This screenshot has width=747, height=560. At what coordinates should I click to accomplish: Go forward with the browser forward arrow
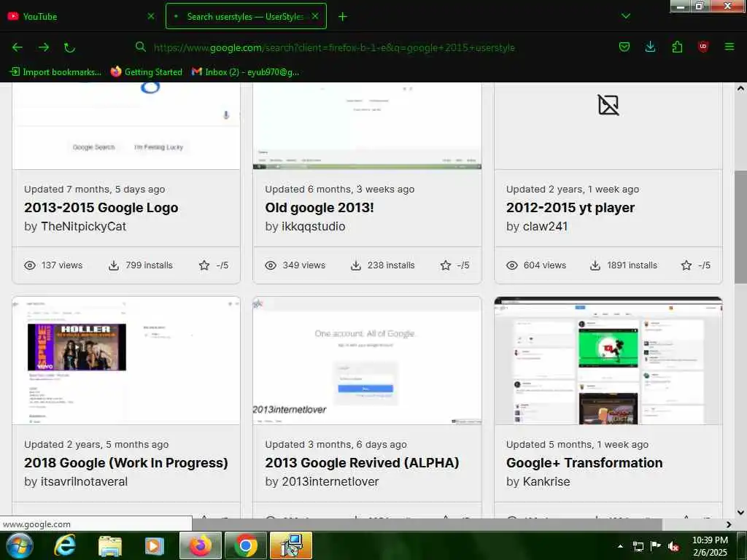point(44,47)
